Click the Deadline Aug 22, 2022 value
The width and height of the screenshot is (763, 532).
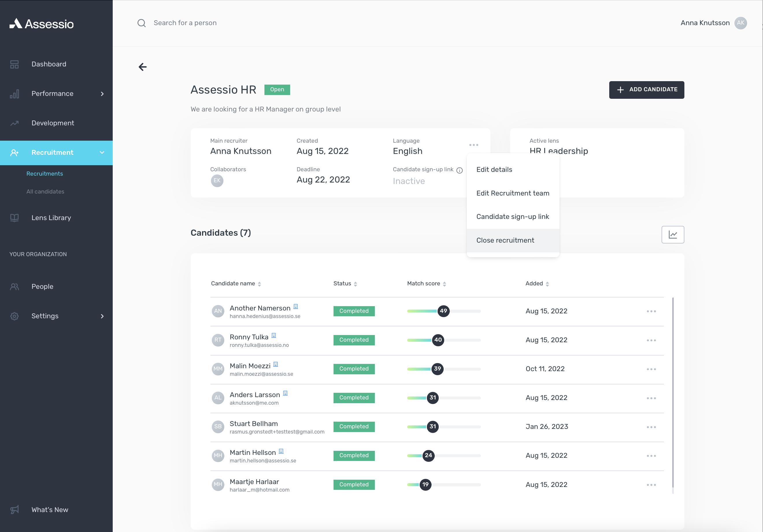[323, 180]
